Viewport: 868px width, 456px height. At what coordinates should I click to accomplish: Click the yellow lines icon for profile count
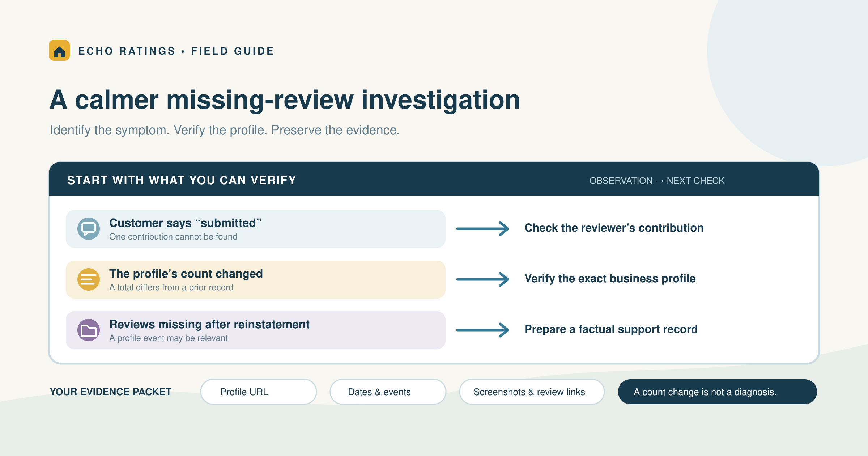(x=89, y=279)
